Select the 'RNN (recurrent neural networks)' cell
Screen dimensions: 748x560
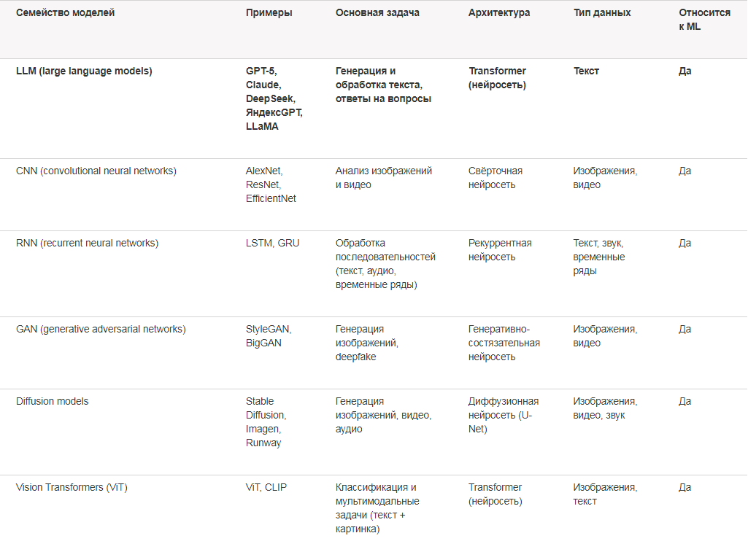click(x=87, y=243)
